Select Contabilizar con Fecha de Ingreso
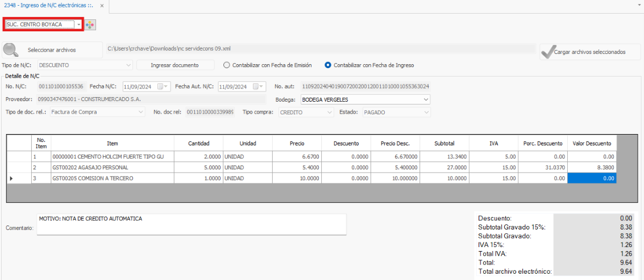The width and height of the screenshot is (644, 280). 327,65
